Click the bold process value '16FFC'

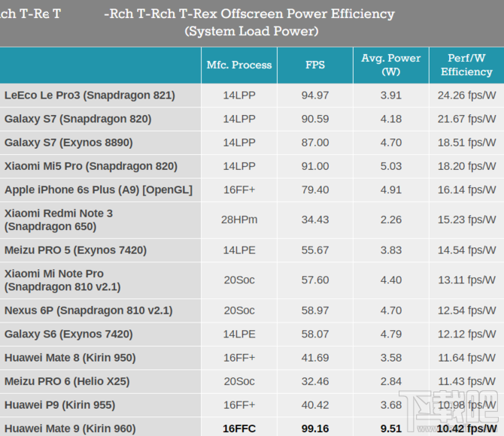tap(239, 428)
